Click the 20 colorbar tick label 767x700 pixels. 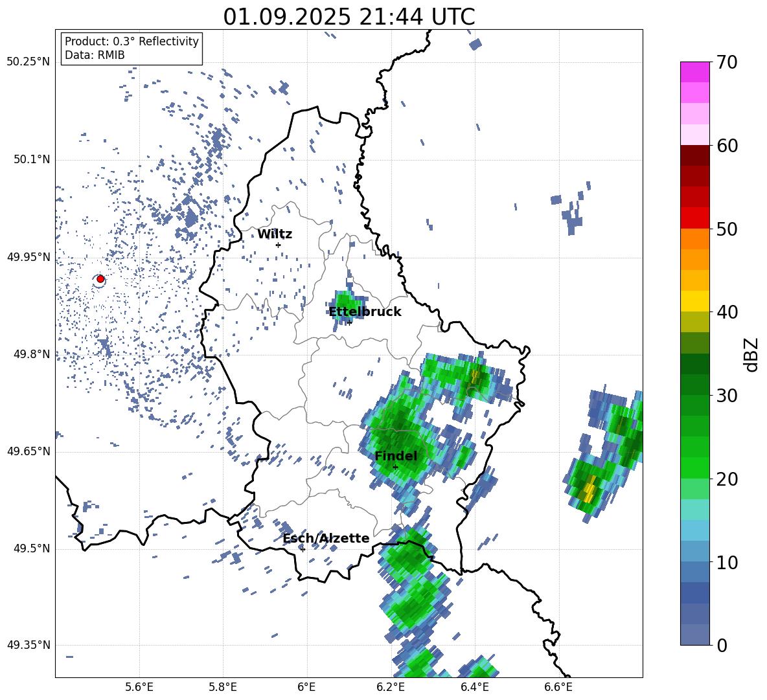[727, 479]
